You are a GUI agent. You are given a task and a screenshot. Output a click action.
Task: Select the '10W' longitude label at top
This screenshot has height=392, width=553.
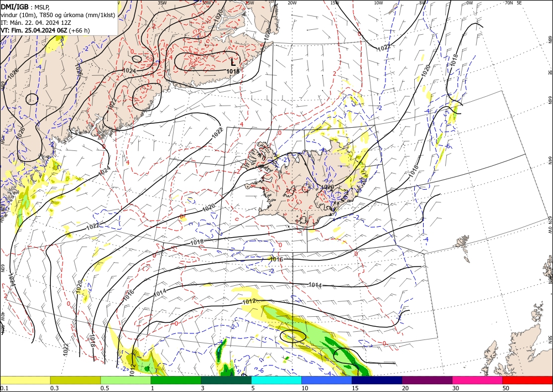[378, 3]
